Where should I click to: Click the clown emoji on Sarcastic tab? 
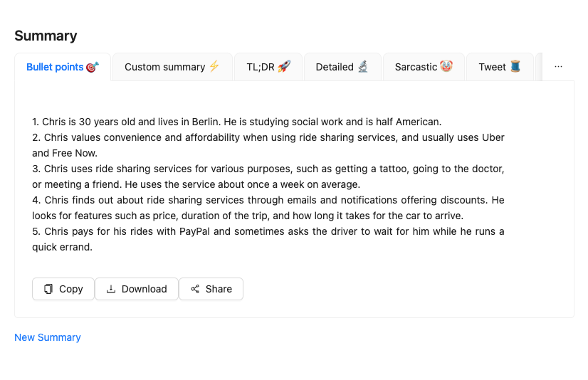tap(446, 67)
